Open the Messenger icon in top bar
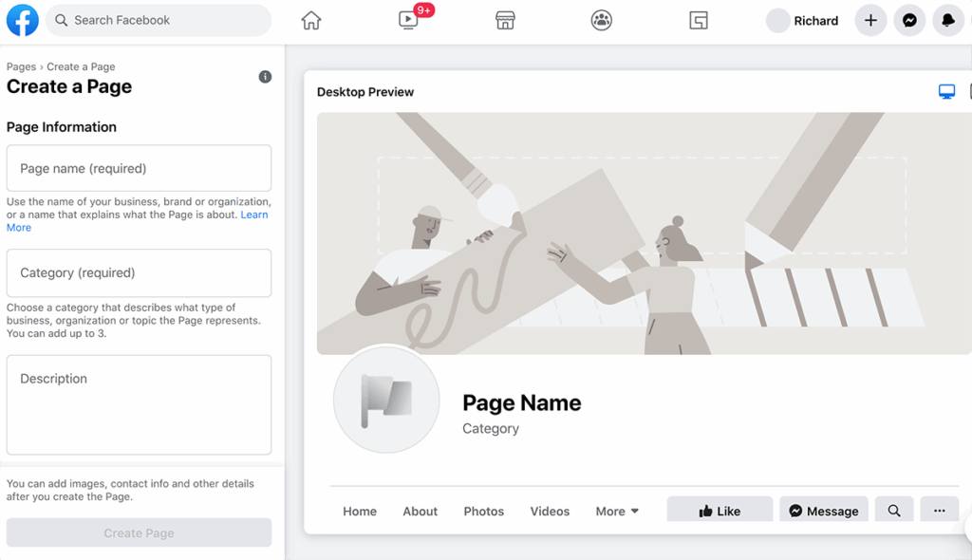 (x=909, y=20)
